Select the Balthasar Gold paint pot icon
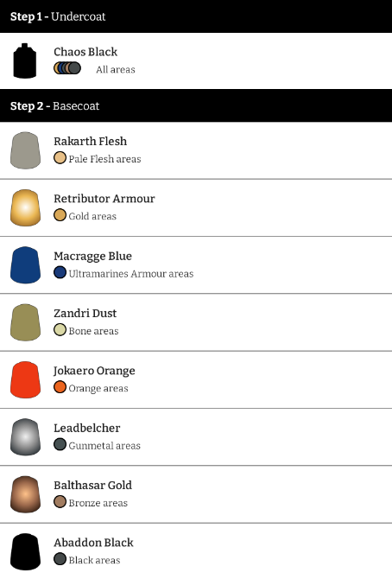This screenshot has width=392, height=579. tap(25, 494)
